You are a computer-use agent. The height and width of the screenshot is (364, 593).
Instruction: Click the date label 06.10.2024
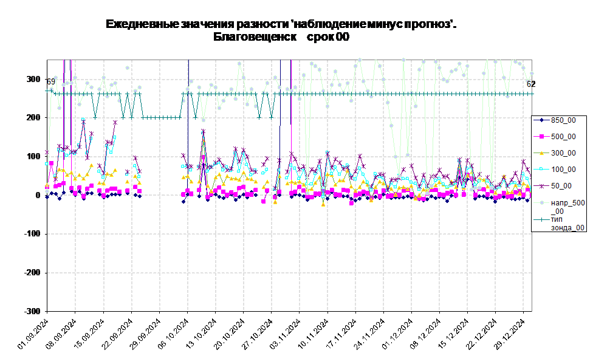[x=173, y=334]
